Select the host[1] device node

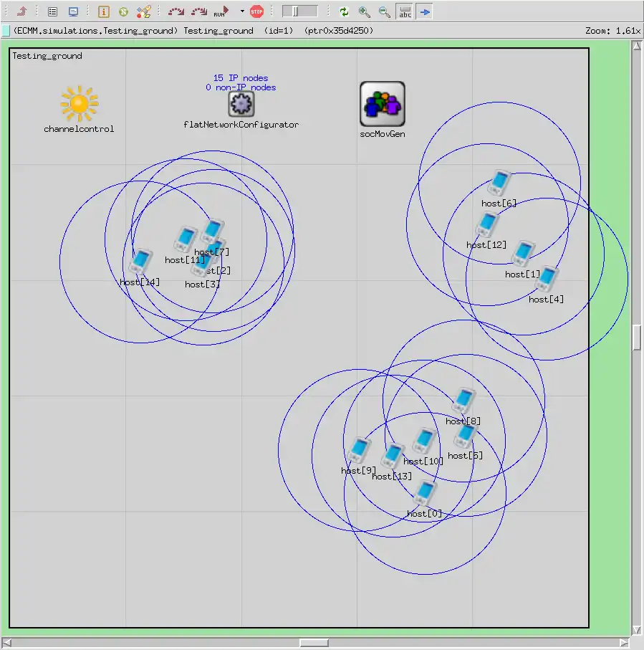coord(524,253)
